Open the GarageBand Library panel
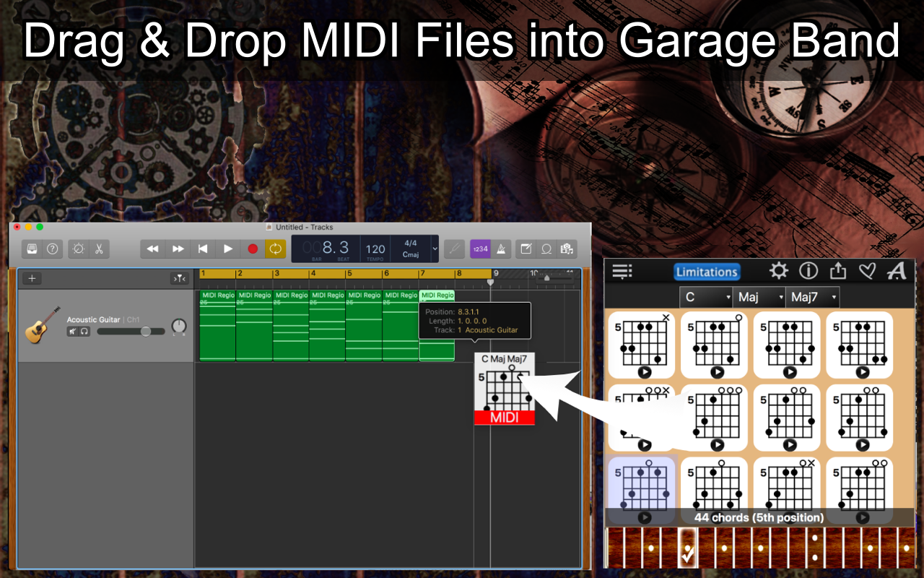The height and width of the screenshot is (578, 924). point(32,249)
